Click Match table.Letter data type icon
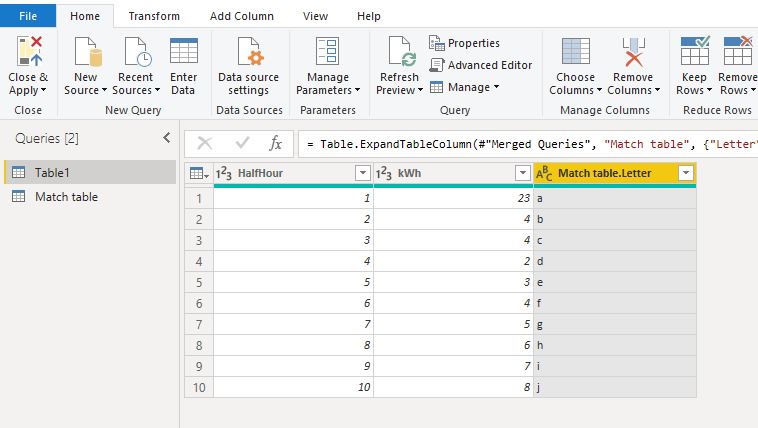The width and height of the screenshot is (758, 428). click(x=544, y=173)
